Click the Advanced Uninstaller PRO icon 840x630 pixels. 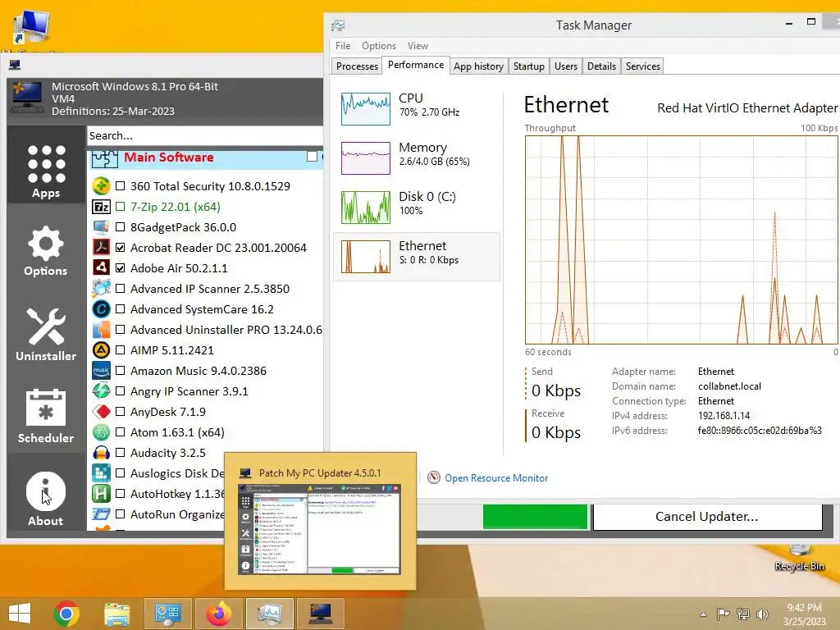pos(101,330)
